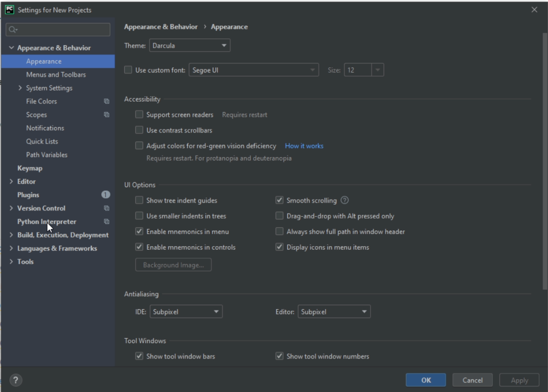
Task: Click the Cancel button
Action: click(473, 380)
